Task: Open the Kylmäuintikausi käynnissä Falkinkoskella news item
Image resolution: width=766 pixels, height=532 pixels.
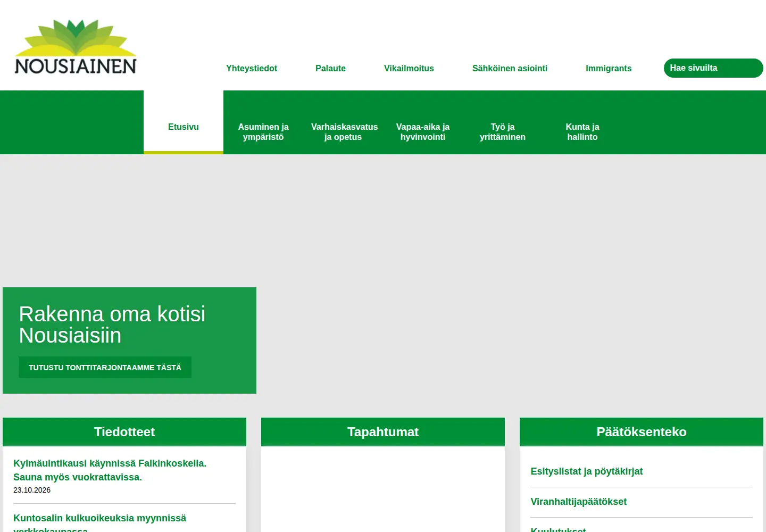Action: click(x=110, y=470)
